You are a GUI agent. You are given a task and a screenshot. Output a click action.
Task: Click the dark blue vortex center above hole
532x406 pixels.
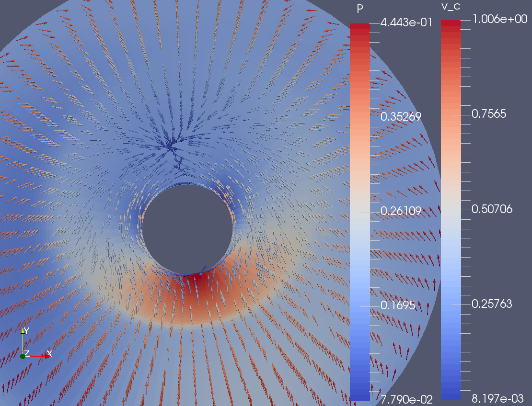pos(171,147)
